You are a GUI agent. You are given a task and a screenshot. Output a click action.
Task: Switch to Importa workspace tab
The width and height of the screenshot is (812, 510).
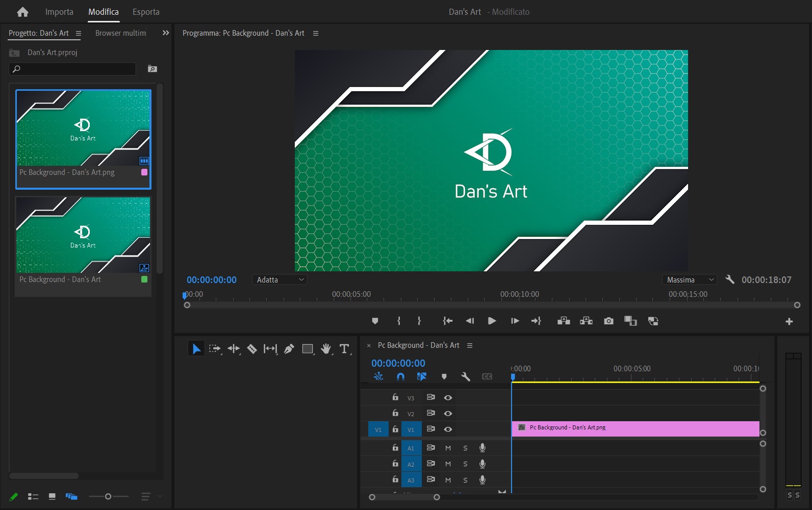click(59, 12)
